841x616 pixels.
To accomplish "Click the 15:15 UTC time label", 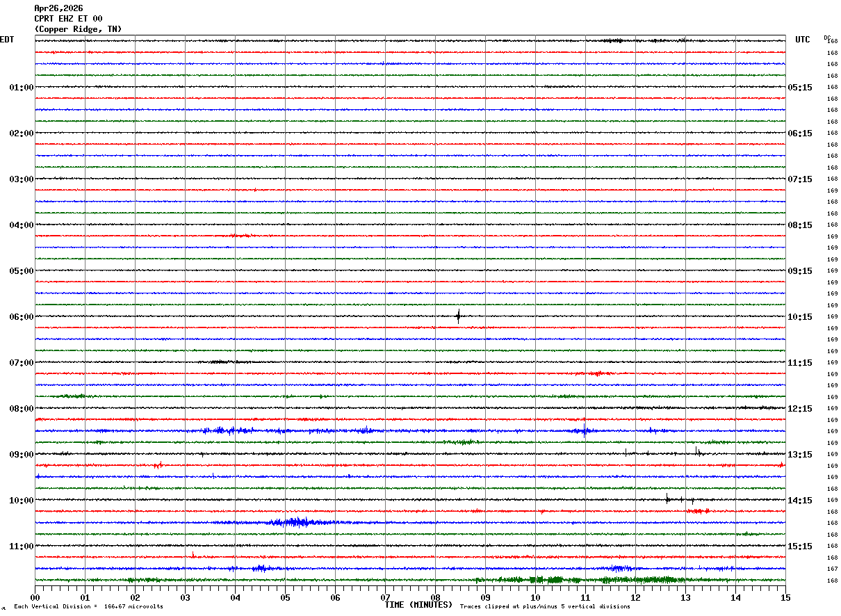I will tap(800, 546).
